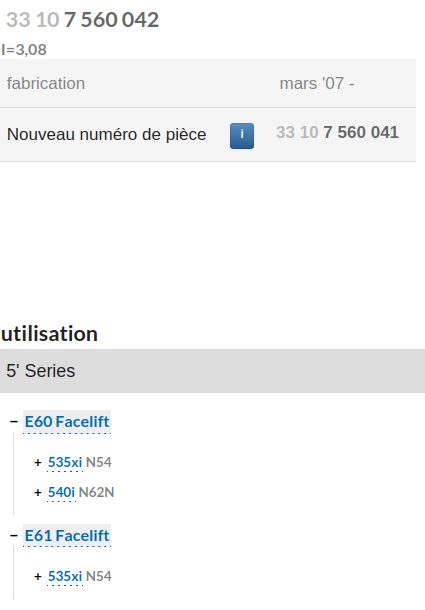Click the 'mars '07 -' fabrication date
Image resolution: width=425 pixels, height=610 pixels.
pyautogui.click(x=317, y=83)
